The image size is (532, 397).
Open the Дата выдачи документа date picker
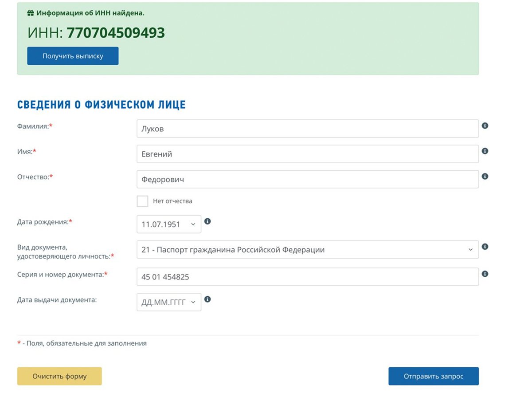[x=169, y=302]
